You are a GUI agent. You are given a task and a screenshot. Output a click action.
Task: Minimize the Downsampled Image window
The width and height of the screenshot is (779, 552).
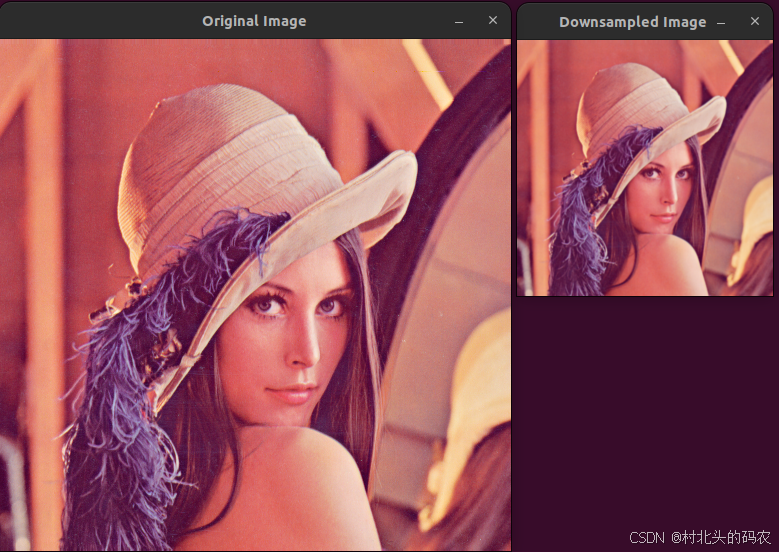click(721, 22)
